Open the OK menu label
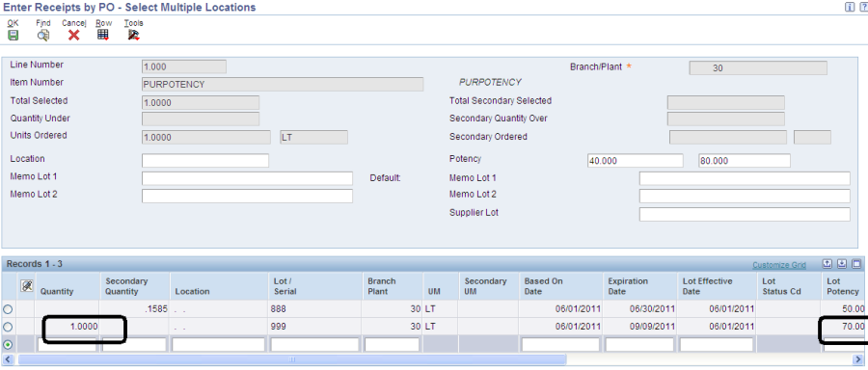Viewport: 868px width, 370px height. point(13,23)
